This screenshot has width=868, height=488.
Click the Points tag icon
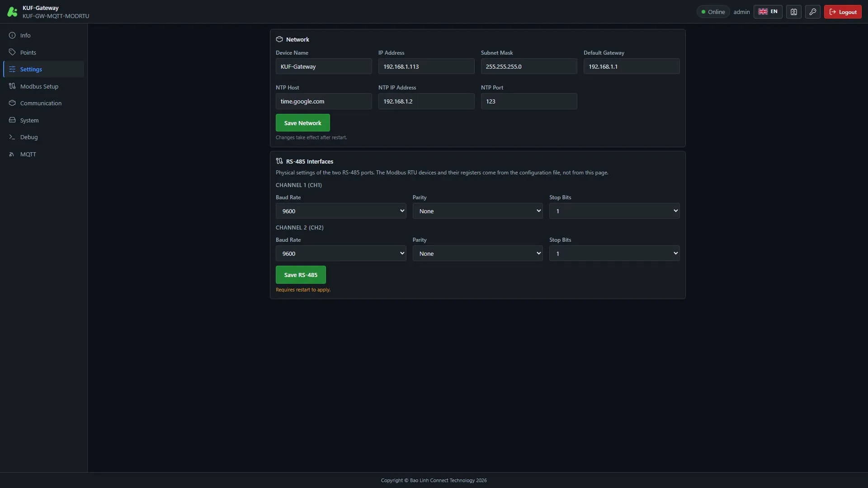[12, 52]
